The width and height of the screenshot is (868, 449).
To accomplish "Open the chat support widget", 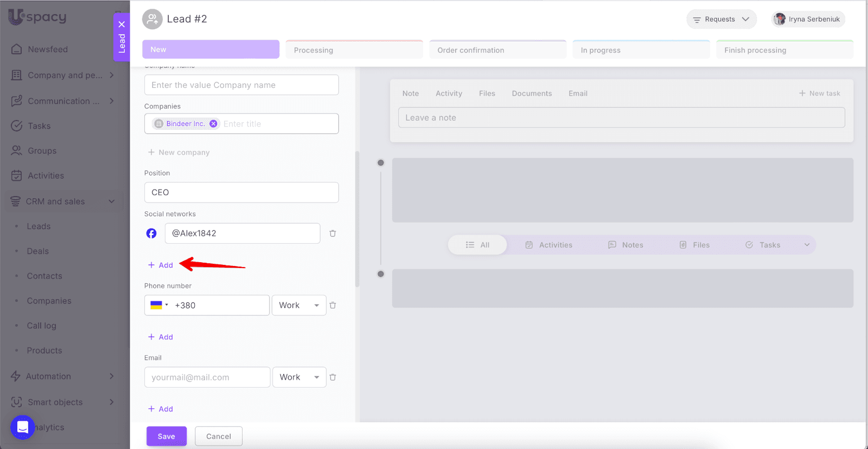I will pos(23,427).
